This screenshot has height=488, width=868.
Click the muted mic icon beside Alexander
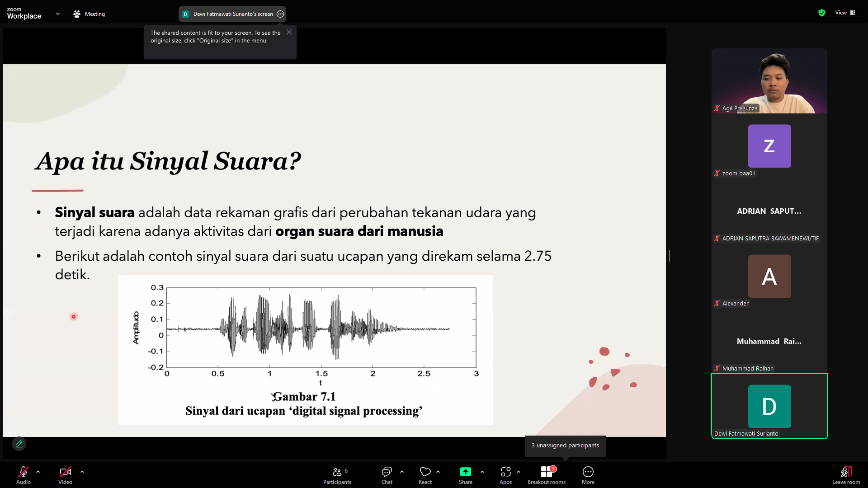pos(717,304)
